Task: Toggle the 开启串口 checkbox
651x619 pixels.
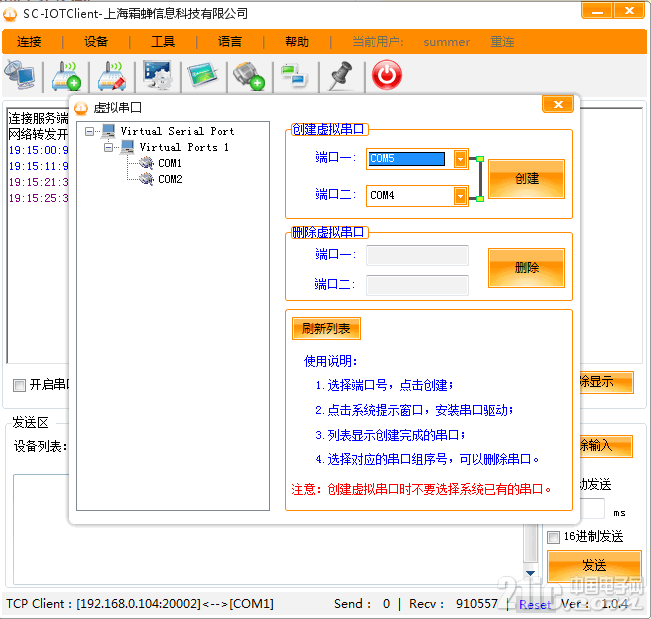Action: tap(19, 385)
